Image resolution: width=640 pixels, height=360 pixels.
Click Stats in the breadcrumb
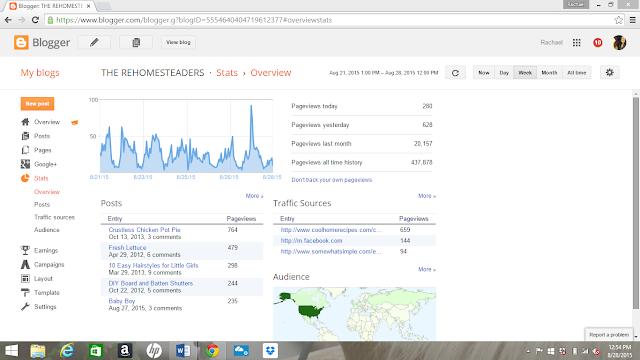pos(227,73)
